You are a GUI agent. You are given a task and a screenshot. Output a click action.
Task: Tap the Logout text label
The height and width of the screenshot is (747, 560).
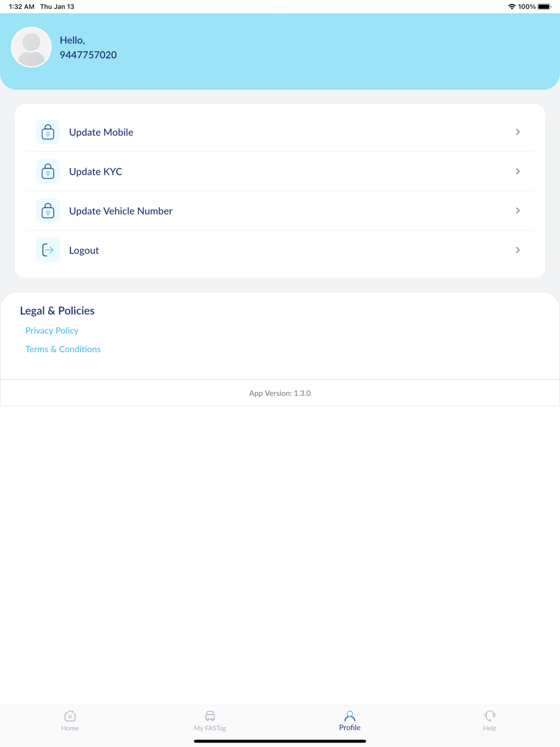84,250
